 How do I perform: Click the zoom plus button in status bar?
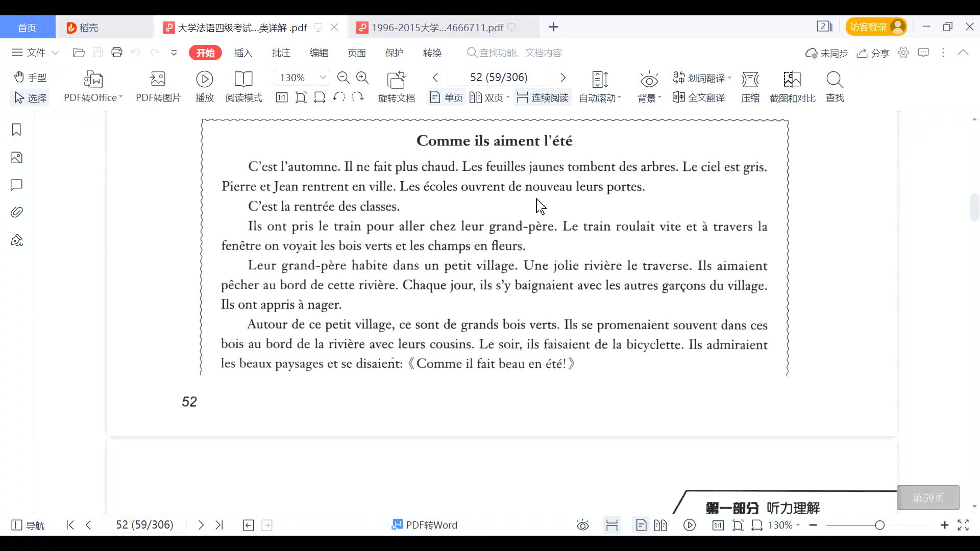[945, 525]
